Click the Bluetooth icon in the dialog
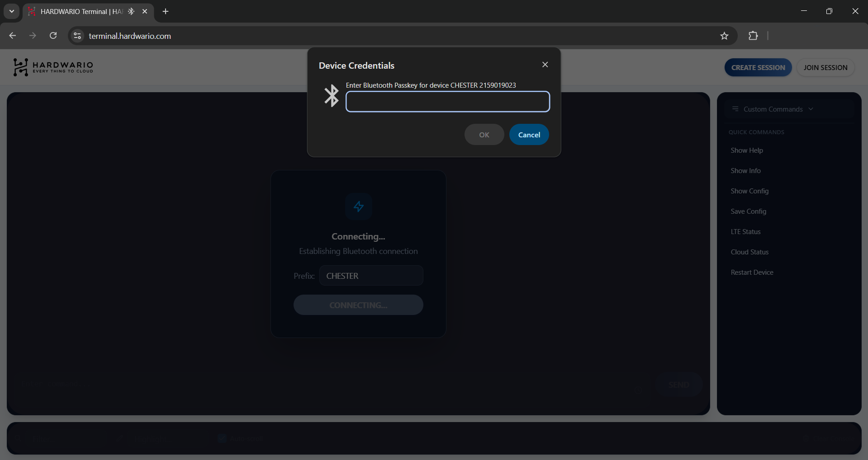868x460 pixels. click(332, 96)
